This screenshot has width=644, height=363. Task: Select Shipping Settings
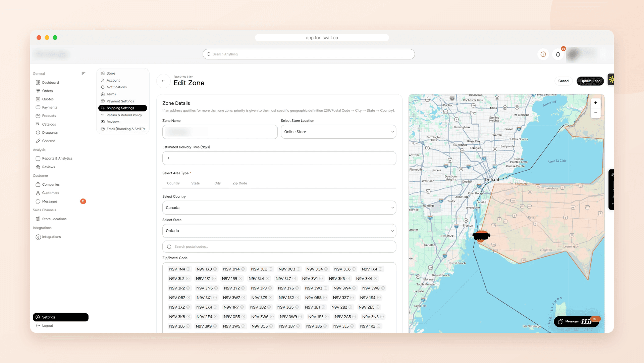(122, 108)
